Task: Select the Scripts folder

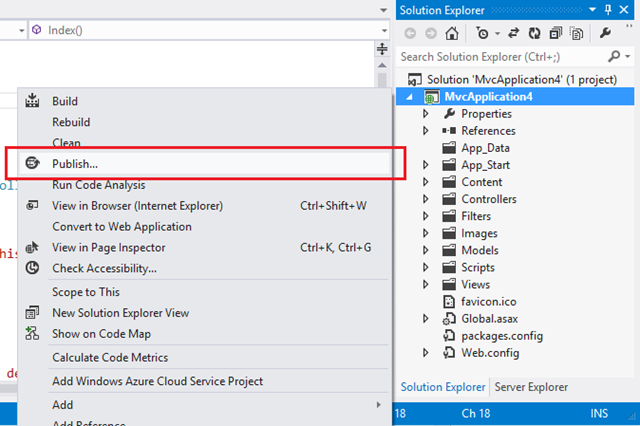Action: [478, 267]
